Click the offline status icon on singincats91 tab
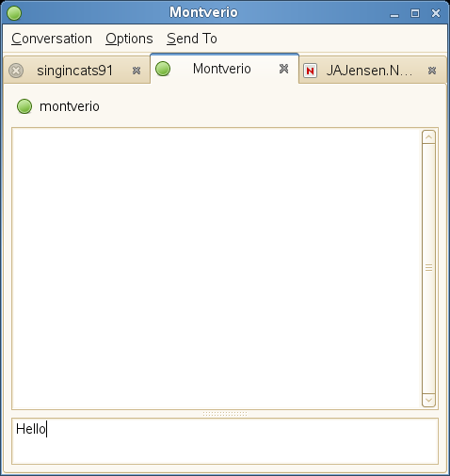The width and height of the screenshot is (450, 476). [16, 71]
